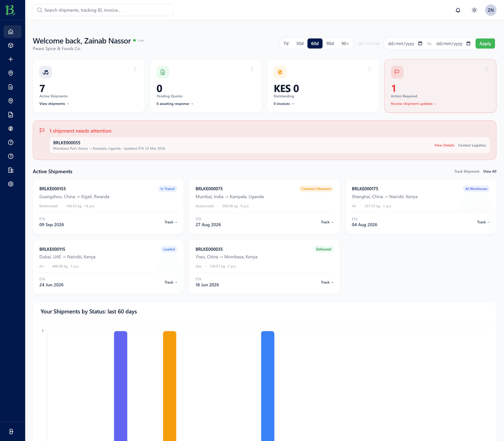The image size is (504, 441).
Task: Click map pin icon directly below plus icon
Action: tap(11, 73)
